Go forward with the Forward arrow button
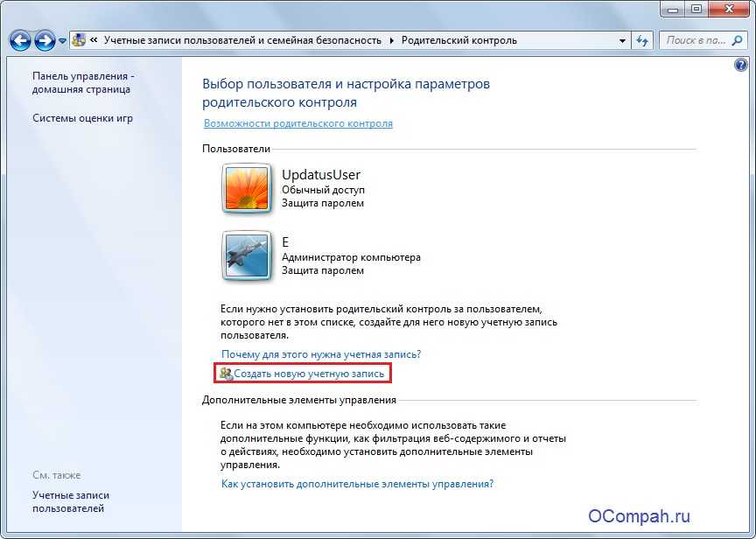 pos(45,41)
